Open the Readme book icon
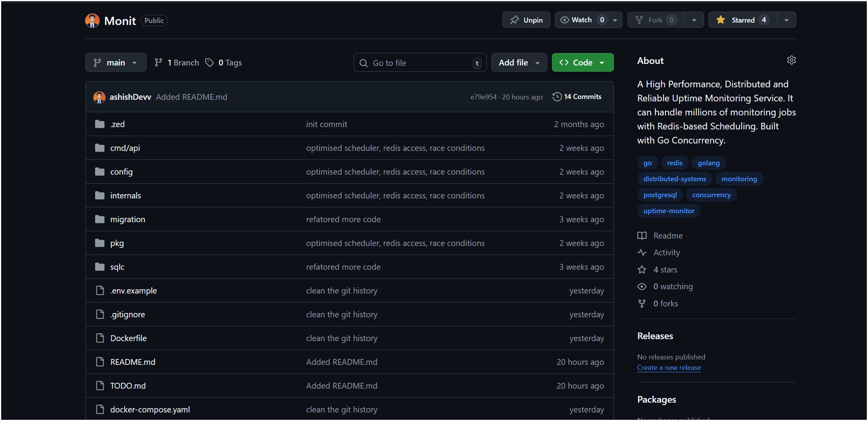 (x=642, y=235)
